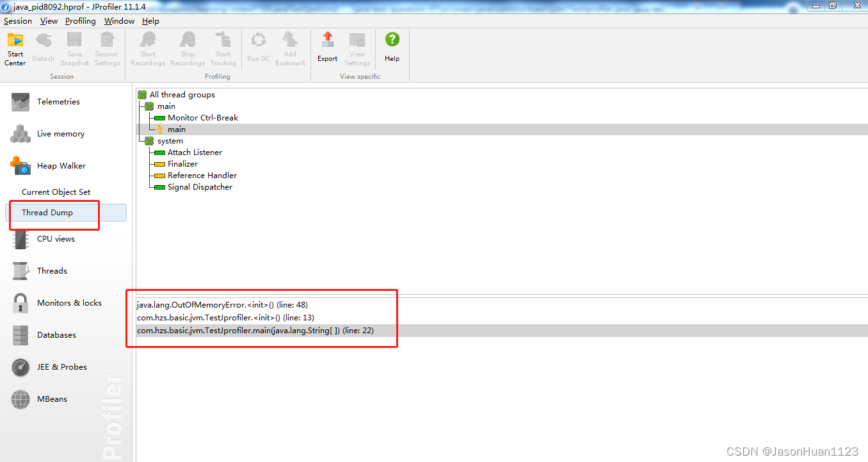This screenshot has height=462, width=868.
Task: Open the Profiling menu
Action: click(81, 21)
